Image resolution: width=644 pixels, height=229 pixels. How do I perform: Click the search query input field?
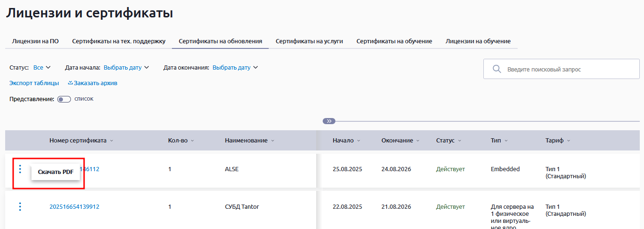click(568, 69)
